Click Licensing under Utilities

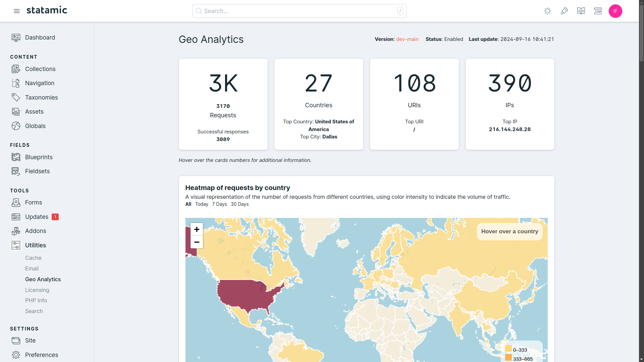pyautogui.click(x=37, y=290)
